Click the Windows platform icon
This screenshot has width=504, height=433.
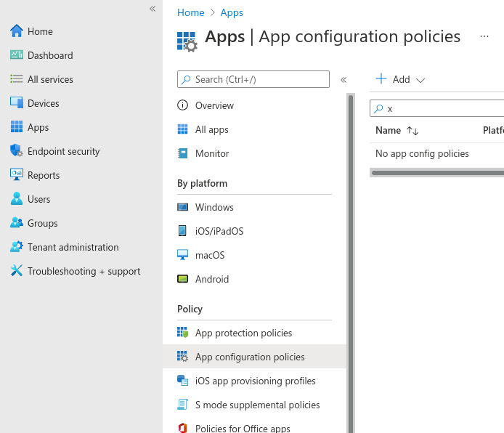click(x=182, y=207)
